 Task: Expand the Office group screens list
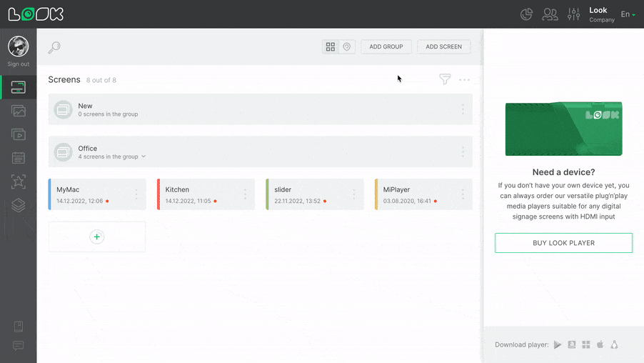pos(144,156)
